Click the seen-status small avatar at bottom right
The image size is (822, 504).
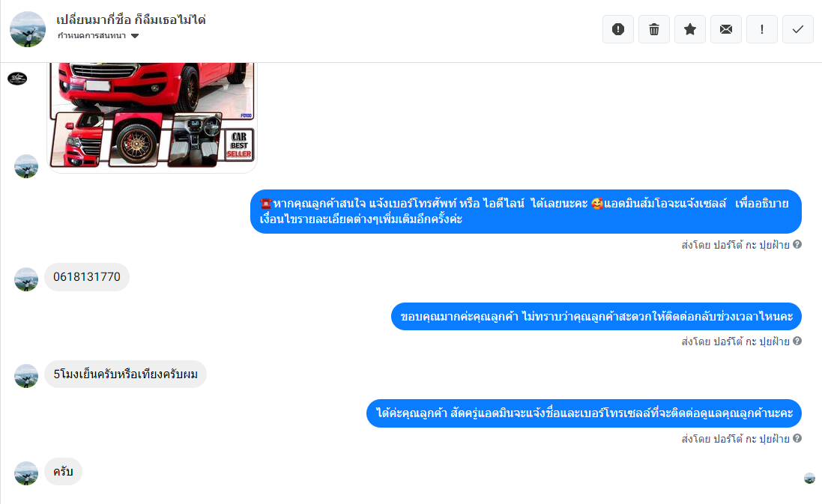click(x=809, y=478)
